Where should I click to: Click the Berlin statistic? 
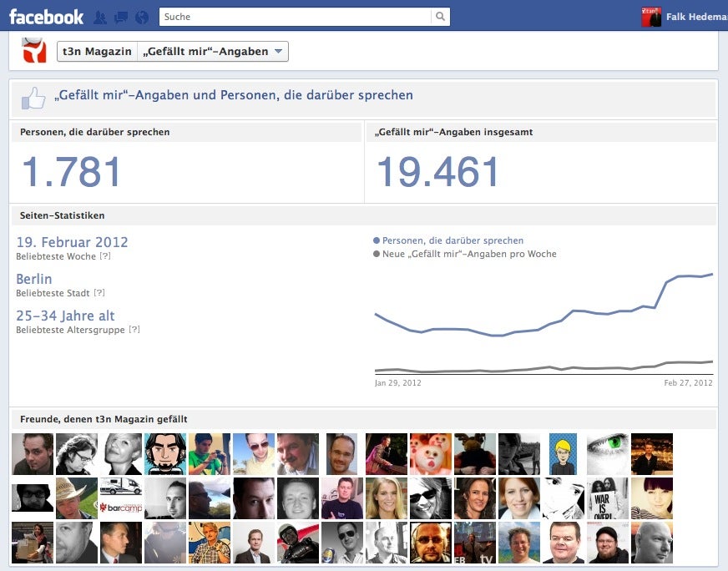click(x=34, y=279)
